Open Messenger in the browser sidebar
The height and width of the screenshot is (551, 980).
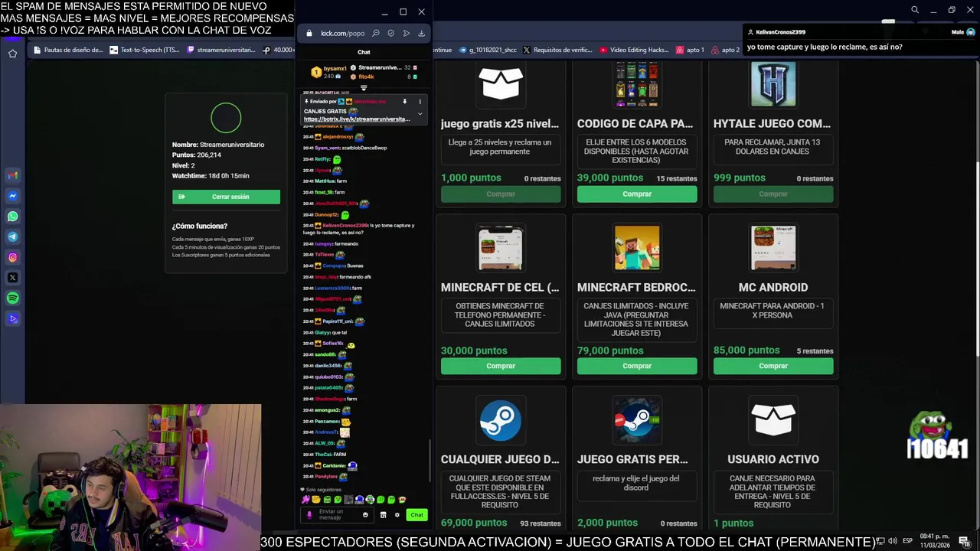click(x=12, y=196)
